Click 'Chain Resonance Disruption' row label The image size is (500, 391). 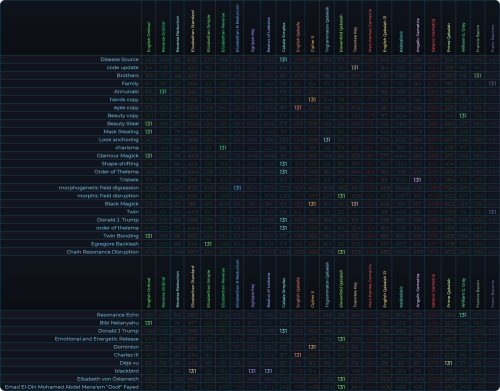click(x=103, y=252)
